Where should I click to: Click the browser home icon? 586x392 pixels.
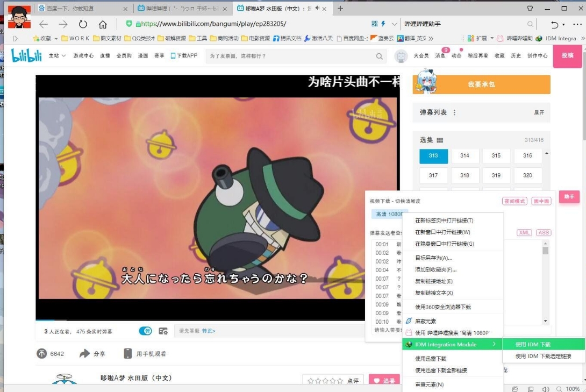point(103,24)
